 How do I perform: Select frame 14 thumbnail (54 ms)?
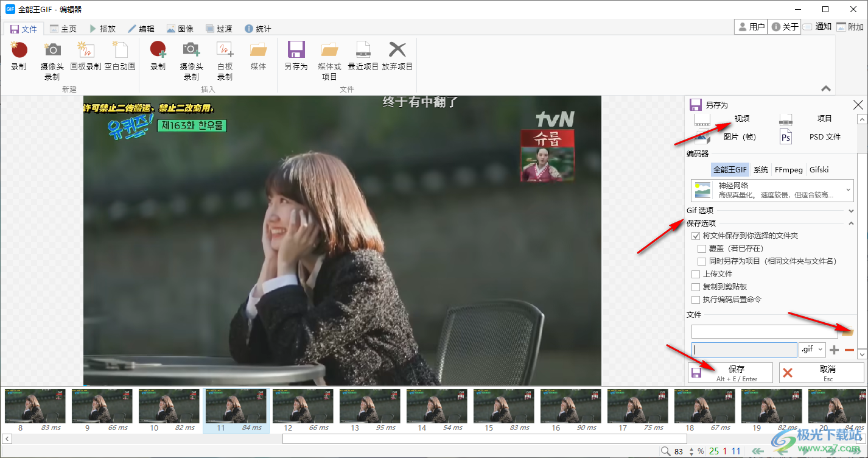coord(436,411)
